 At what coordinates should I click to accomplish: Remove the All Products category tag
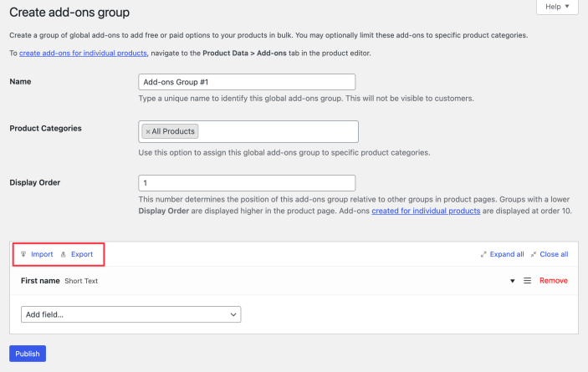[x=148, y=131]
